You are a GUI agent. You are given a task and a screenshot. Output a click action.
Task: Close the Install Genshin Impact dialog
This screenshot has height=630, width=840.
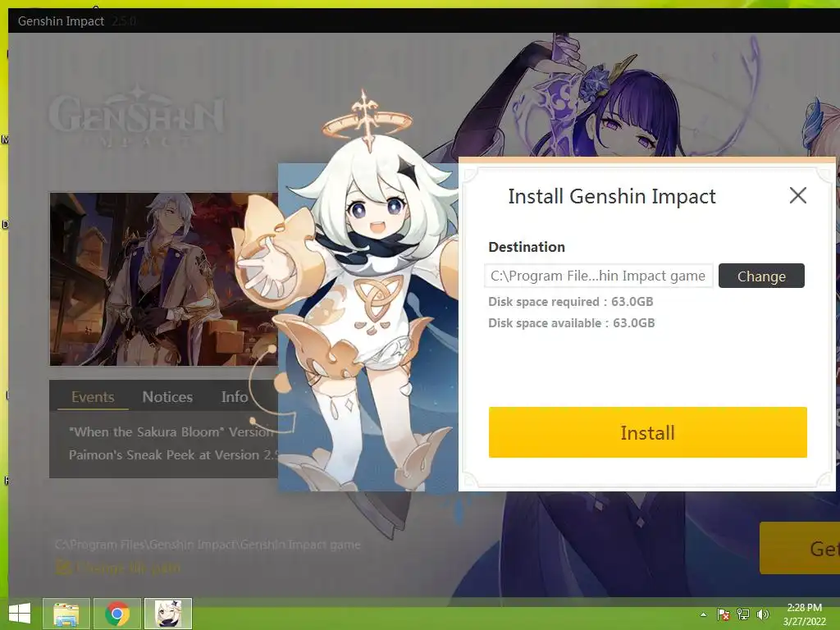point(797,195)
